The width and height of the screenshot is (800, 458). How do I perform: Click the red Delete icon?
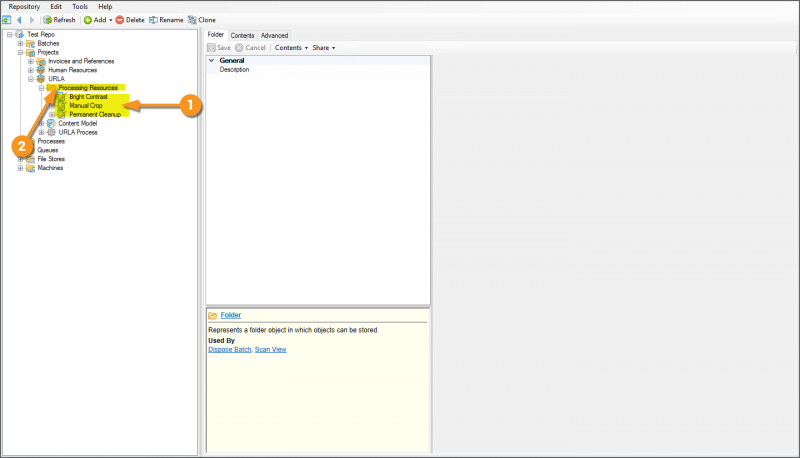120,20
